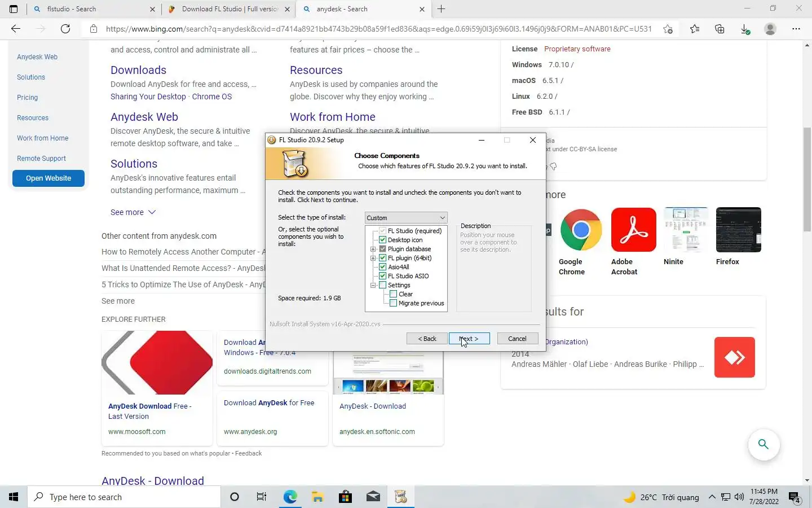Open Mail from the taskbar
The image size is (812, 508).
point(373,497)
